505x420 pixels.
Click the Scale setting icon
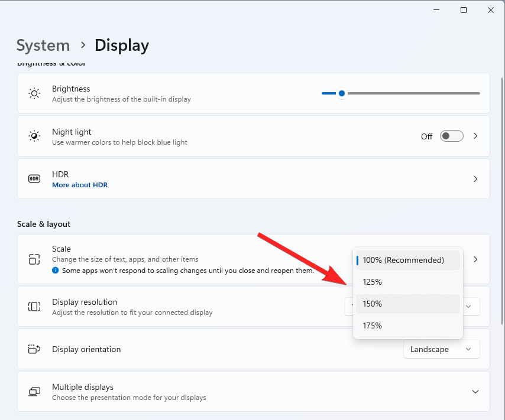click(x=34, y=259)
